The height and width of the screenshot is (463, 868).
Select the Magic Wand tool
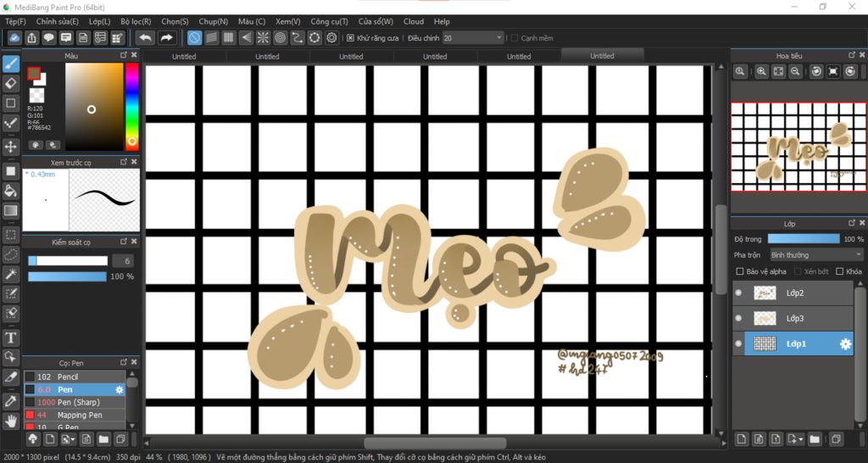point(11,274)
